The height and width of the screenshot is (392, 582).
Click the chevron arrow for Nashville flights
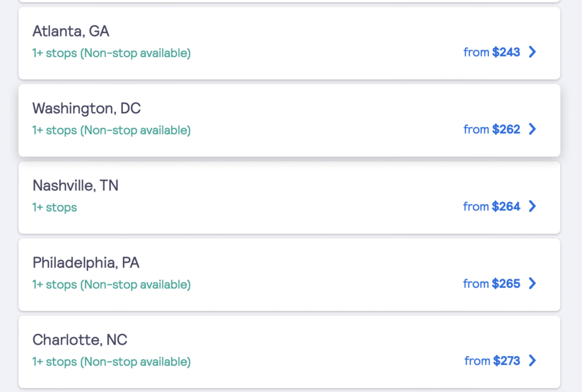(532, 206)
